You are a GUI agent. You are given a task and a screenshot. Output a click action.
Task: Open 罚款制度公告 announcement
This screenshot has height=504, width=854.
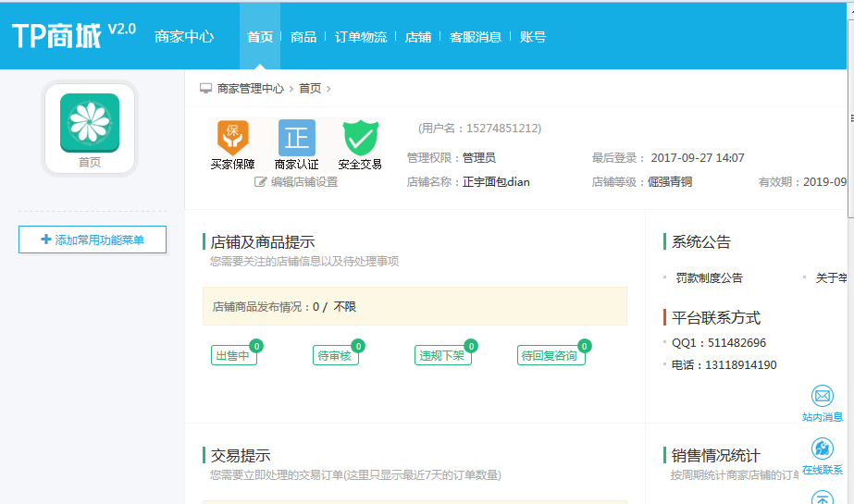click(709, 277)
